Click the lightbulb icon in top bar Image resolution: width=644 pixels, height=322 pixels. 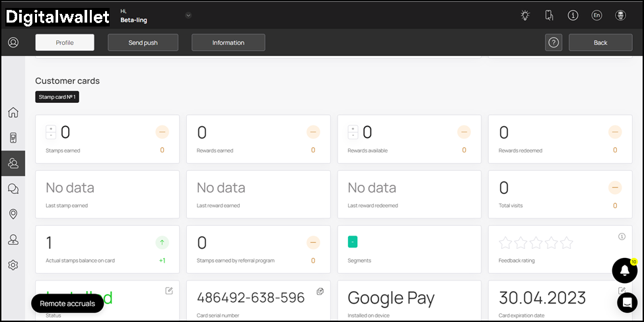click(x=525, y=15)
